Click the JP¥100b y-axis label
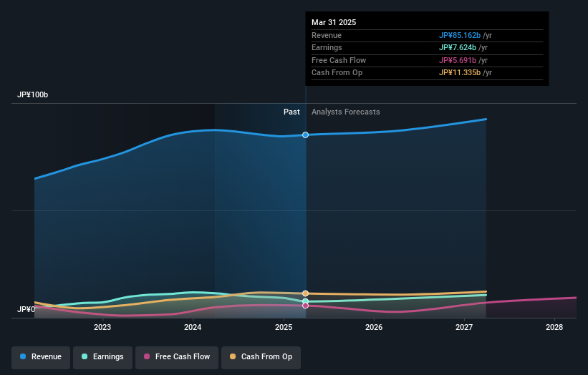 (33, 94)
